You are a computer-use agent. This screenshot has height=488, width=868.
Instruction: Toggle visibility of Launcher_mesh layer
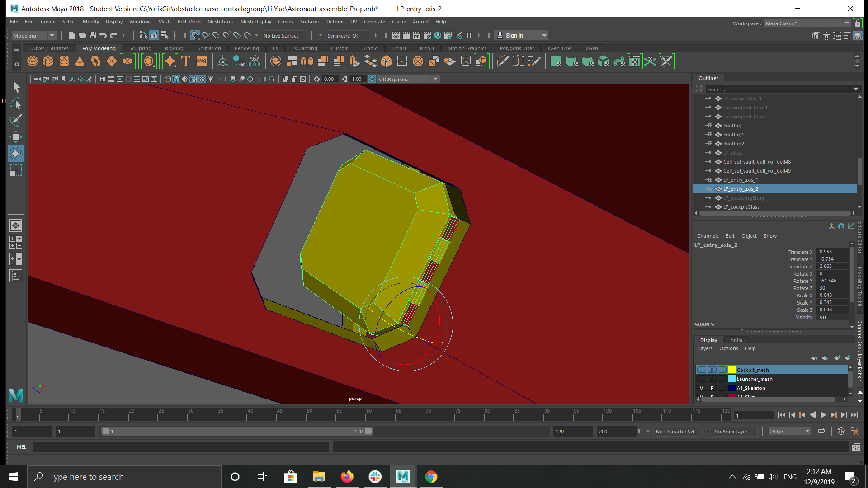(x=701, y=379)
